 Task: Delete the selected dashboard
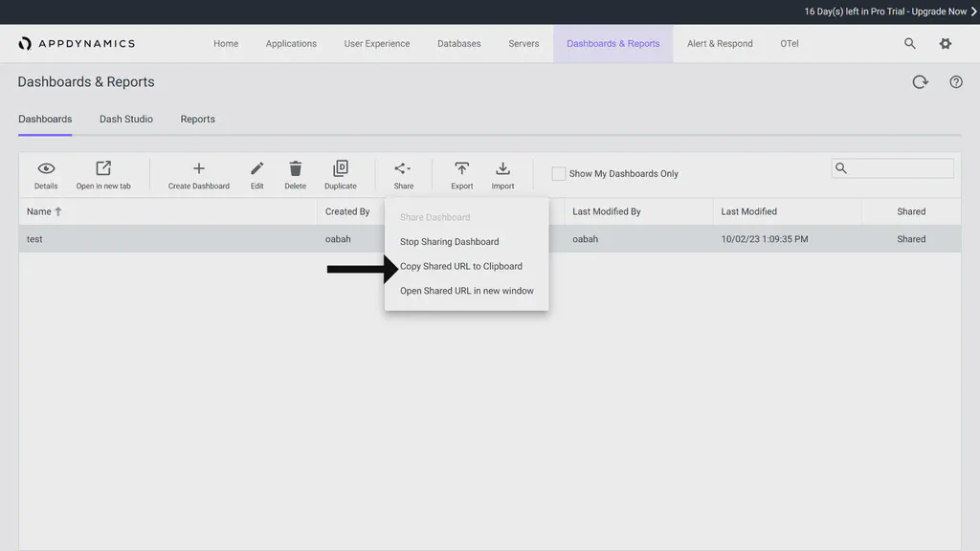pyautogui.click(x=295, y=174)
